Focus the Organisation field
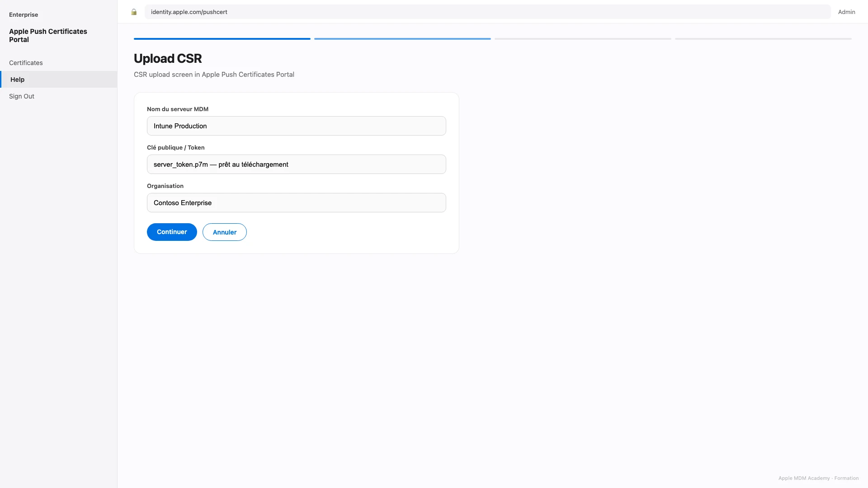Image resolution: width=868 pixels, height=488 pixels. tap(297, 203)
